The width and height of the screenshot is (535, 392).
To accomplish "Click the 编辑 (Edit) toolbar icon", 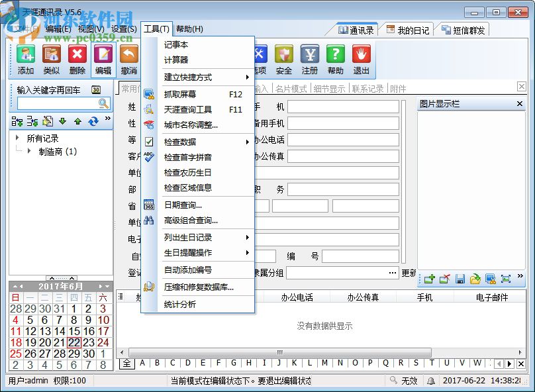I will [x=103, y=60].
